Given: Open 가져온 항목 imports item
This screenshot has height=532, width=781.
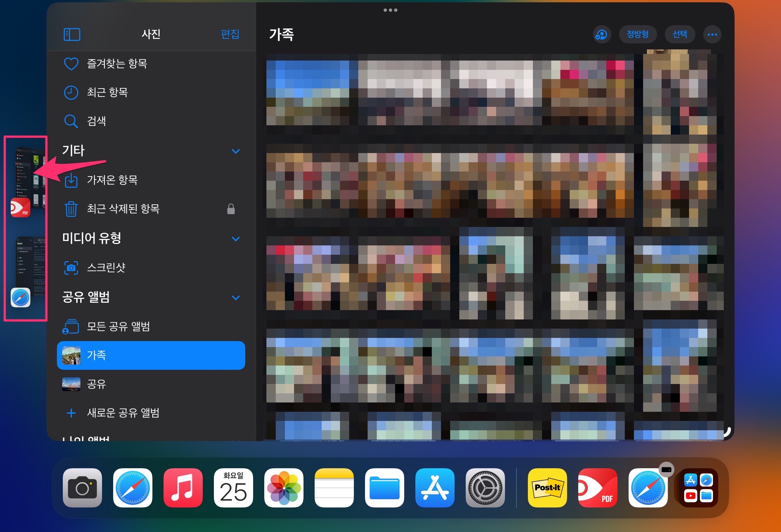Looking at the screenshot, I should pos(112,180).
